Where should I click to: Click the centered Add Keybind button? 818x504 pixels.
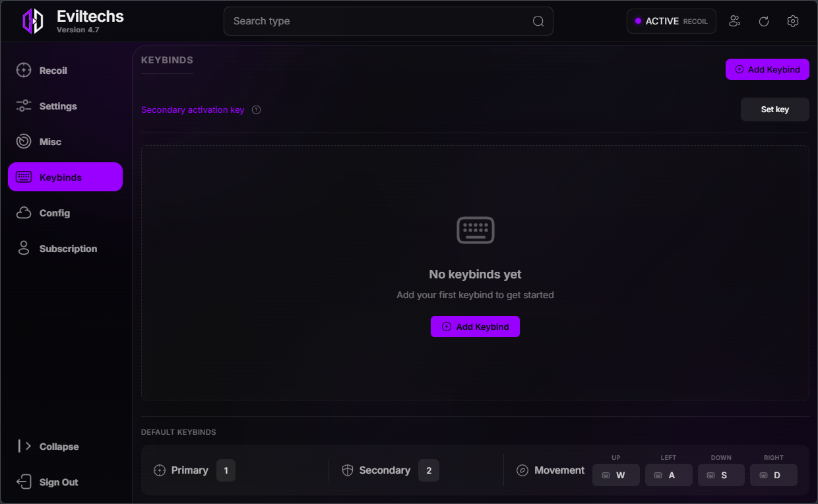[475, 327]
